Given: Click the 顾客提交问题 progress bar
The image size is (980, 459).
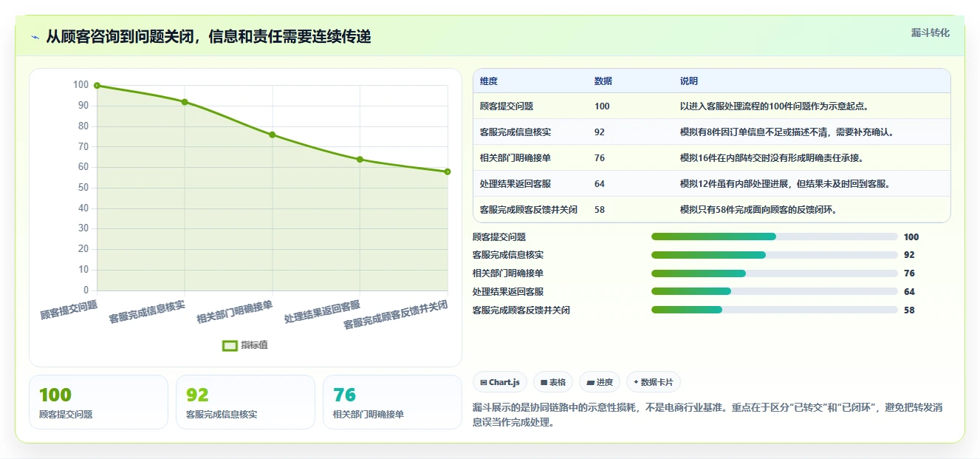Looking at the screenshot, I should pyautogui.click(x=775, y=237).
